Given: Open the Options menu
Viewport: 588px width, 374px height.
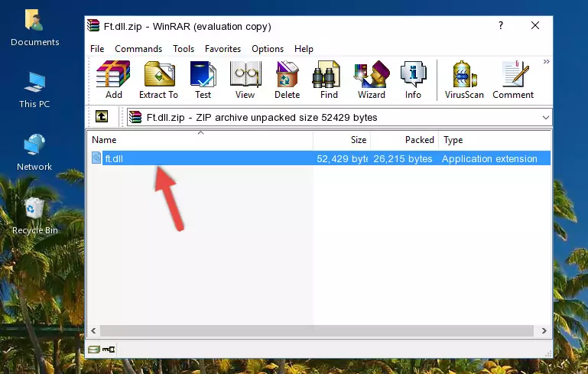Looking at the screenshot, I should (268, 49).
